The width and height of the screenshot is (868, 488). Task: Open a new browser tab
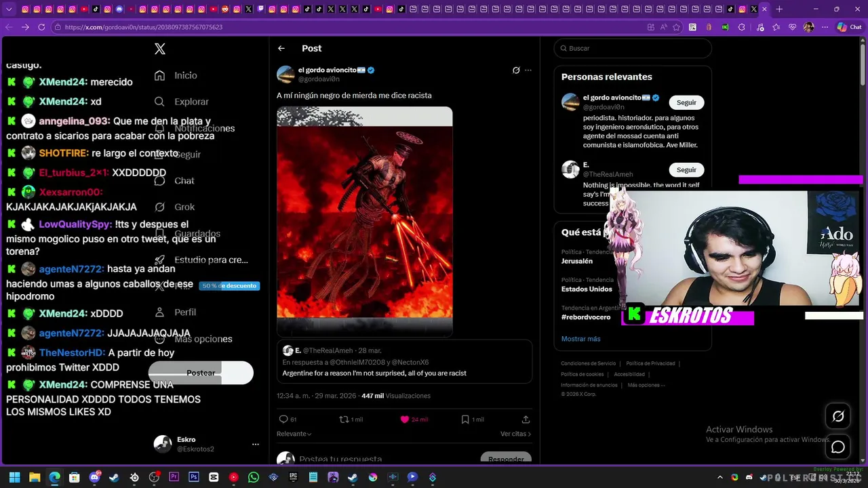(x=779, y=9)
